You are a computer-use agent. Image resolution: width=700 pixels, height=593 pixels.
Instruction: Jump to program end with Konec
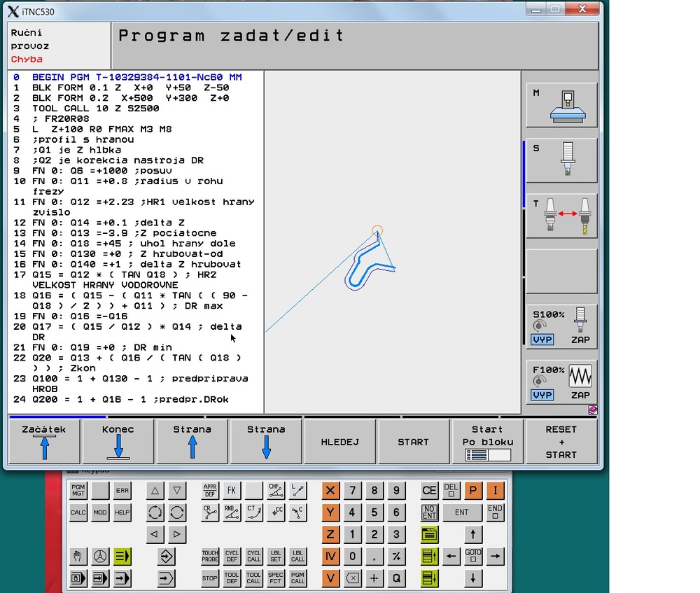pyautogui.click(x=118, y=442)
